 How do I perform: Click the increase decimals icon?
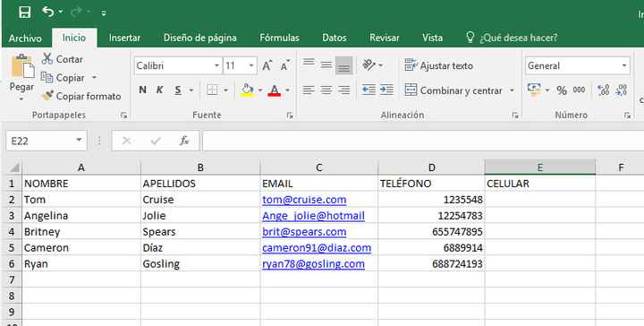pos(604,90)
